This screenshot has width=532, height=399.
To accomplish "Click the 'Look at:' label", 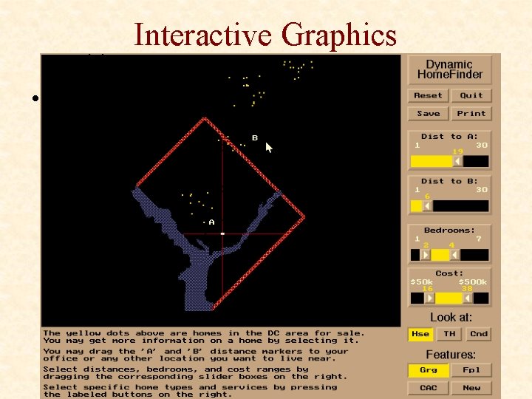I will click(451, 318).
